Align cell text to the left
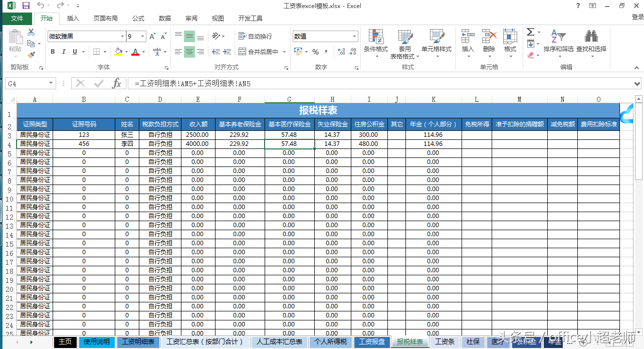 click(x=178, y=52)
